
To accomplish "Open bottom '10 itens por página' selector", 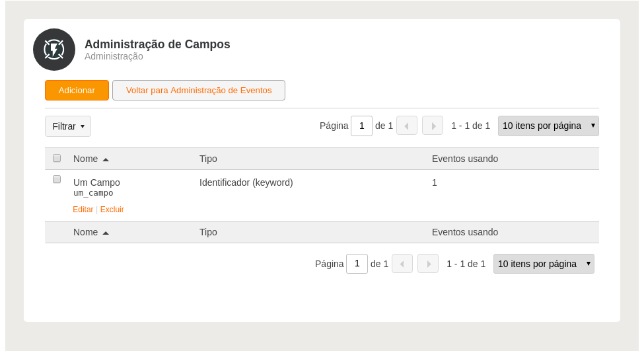I will click(544, 264).
